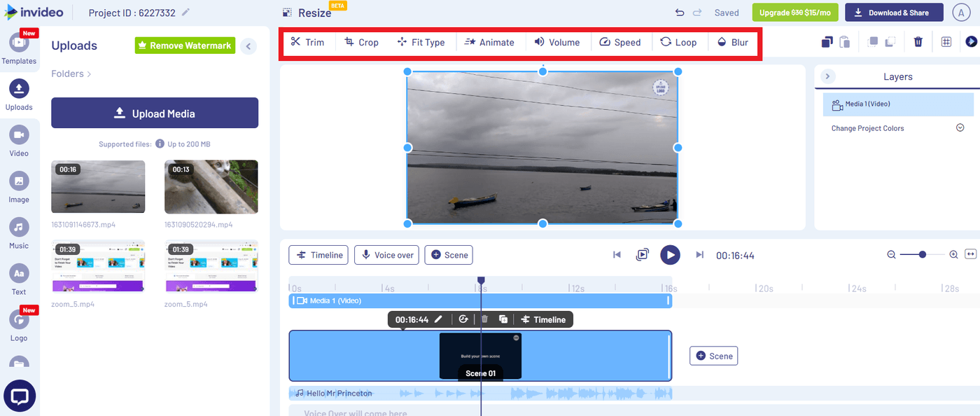Select the Trim tool
The height and width of the screenshot is (416, 980).
pos(308,42)
